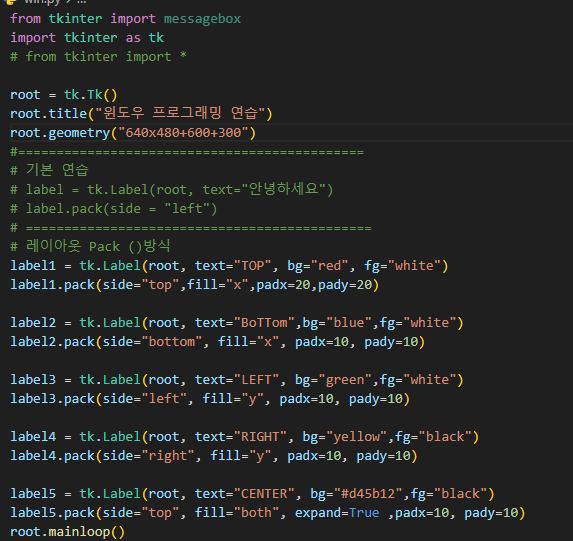Click the "label2 = tk.Label" line
573x541 pixels.
[237, 323]
